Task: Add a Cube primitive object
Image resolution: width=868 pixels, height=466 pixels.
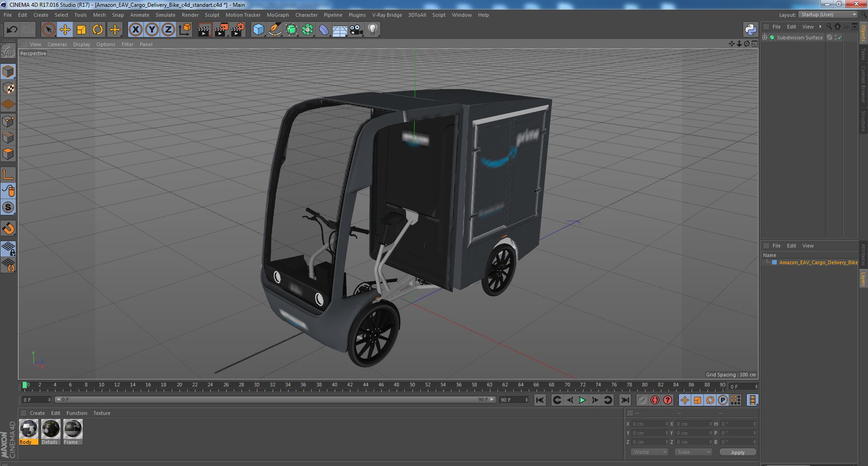Action: [258, 30]
